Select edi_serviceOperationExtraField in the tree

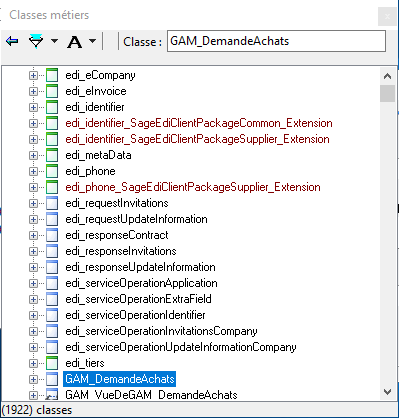(x=138, y=299)
